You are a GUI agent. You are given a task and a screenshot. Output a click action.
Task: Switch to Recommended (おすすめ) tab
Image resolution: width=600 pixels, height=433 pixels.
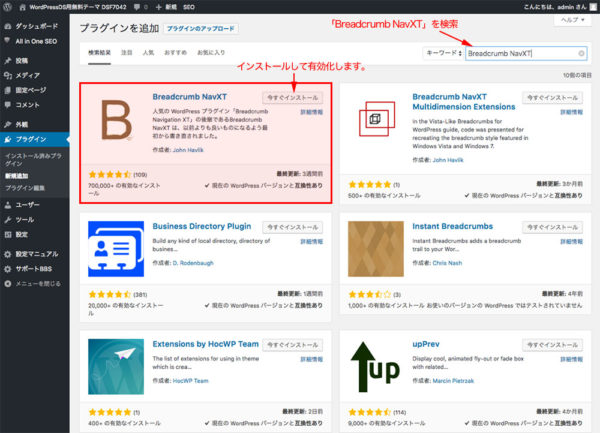pyautogui.click(x=176, y=53)
